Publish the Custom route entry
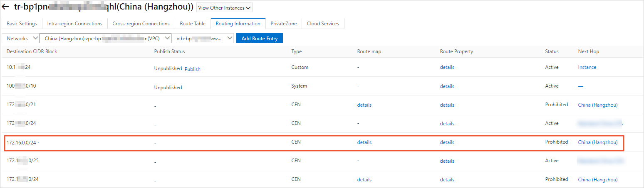Image resolution: width=644 pixels, height=188 pixels. pos(192,69)
